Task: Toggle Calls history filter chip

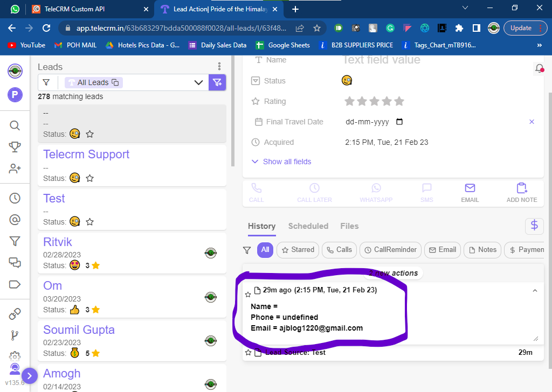Action: (339, 250)
